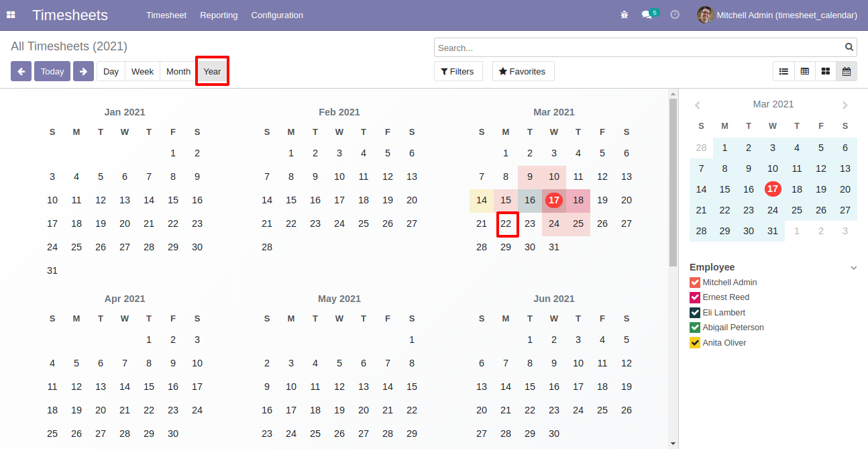Toggle Abigail Peterson employee checkbox

coord(695,328)
